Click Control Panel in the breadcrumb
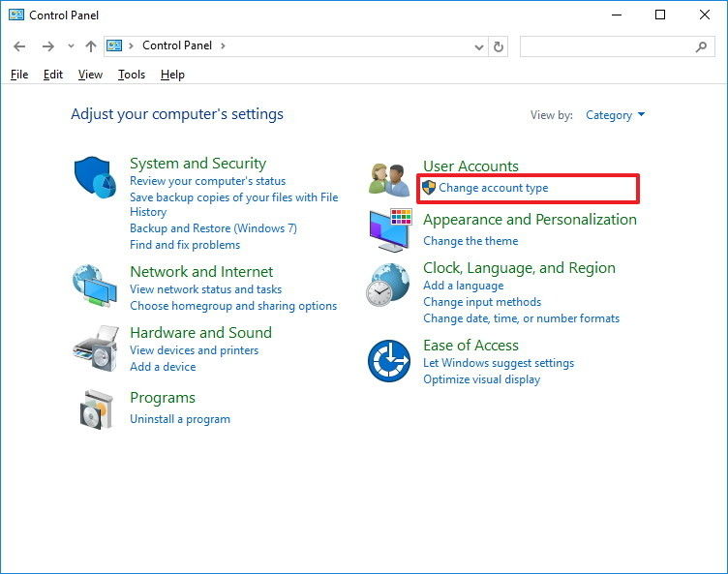 tap(177, 45)
